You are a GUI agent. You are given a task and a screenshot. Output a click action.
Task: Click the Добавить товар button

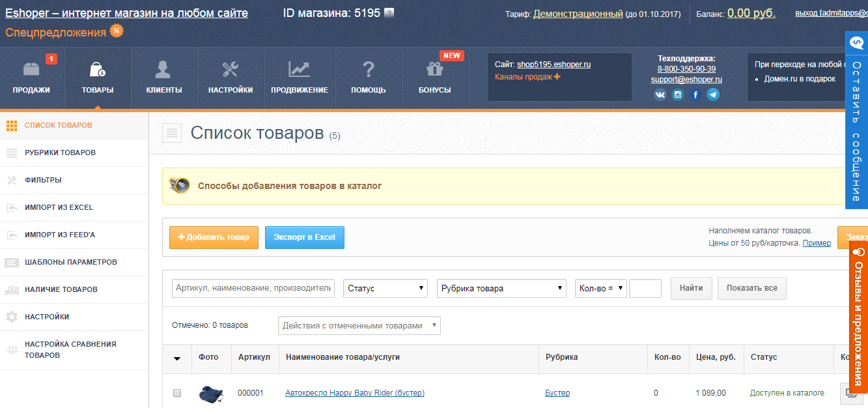(x=212, y=237)
